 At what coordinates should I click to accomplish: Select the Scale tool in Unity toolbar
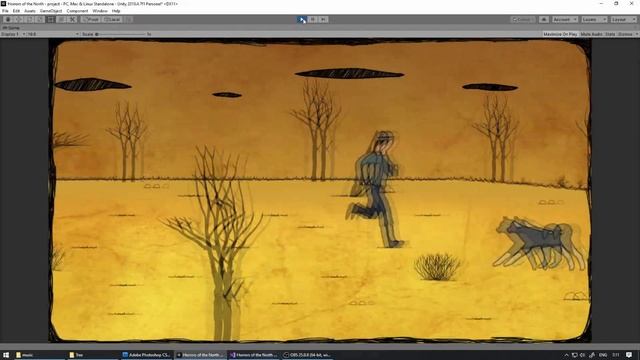pyautogui.click(x=40, y=19)
